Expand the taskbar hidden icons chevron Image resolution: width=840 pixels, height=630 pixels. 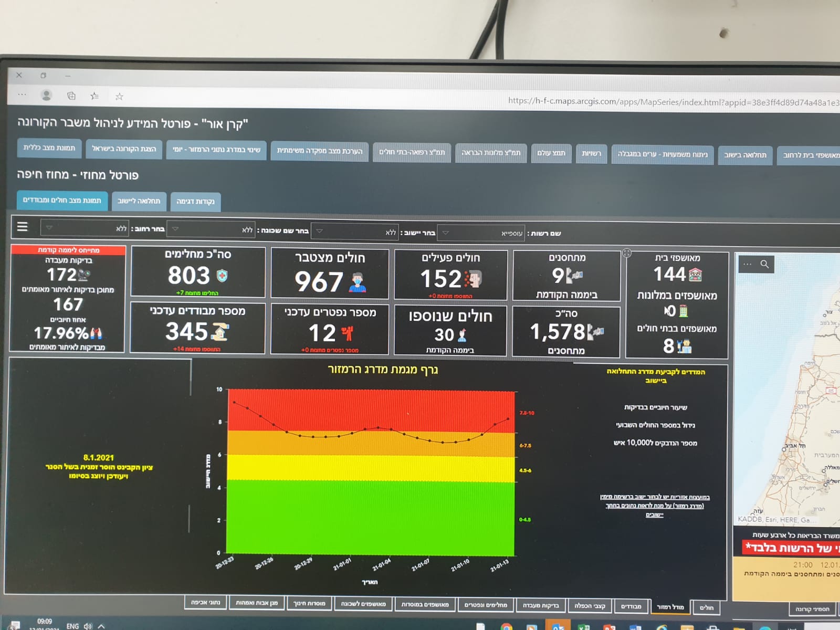tap(101, 626)
